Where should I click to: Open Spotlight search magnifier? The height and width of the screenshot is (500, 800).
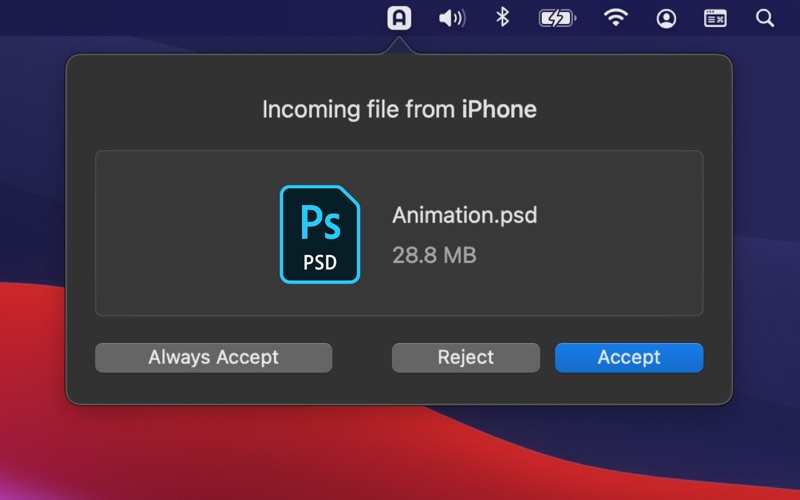765,18
